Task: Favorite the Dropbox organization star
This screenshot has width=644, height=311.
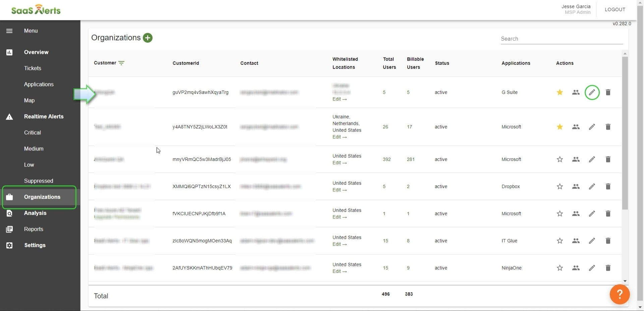Action: coord(559,187)
